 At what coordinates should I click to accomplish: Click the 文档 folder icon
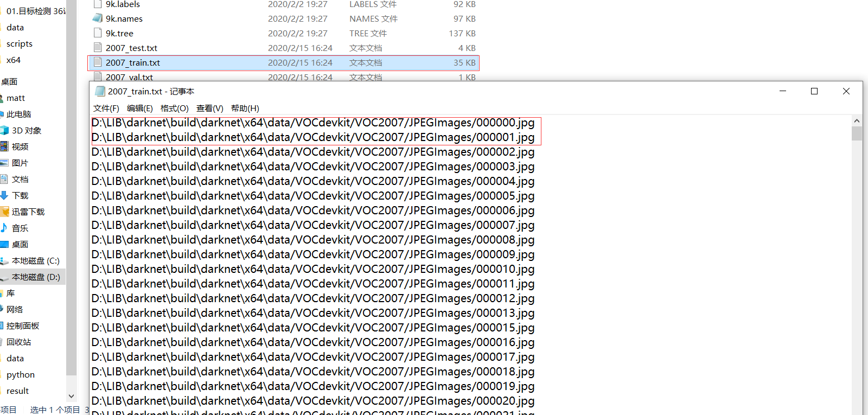(x=4, y=179)
